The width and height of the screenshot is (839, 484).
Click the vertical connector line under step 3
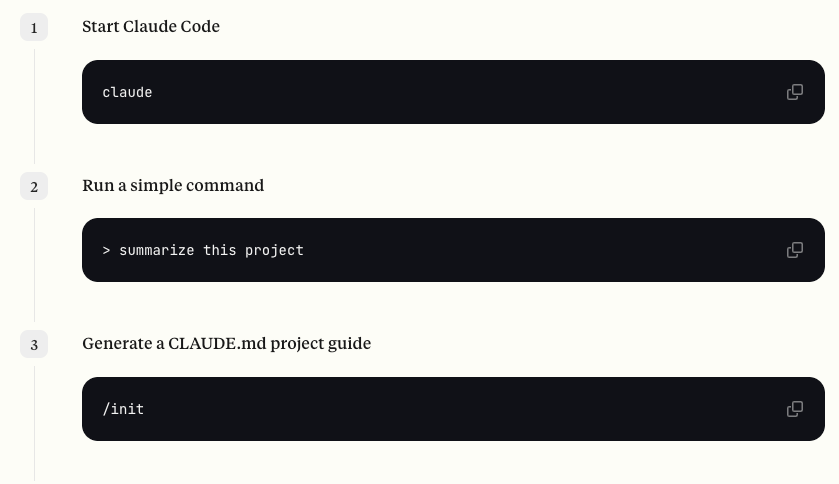click(34, 424)
